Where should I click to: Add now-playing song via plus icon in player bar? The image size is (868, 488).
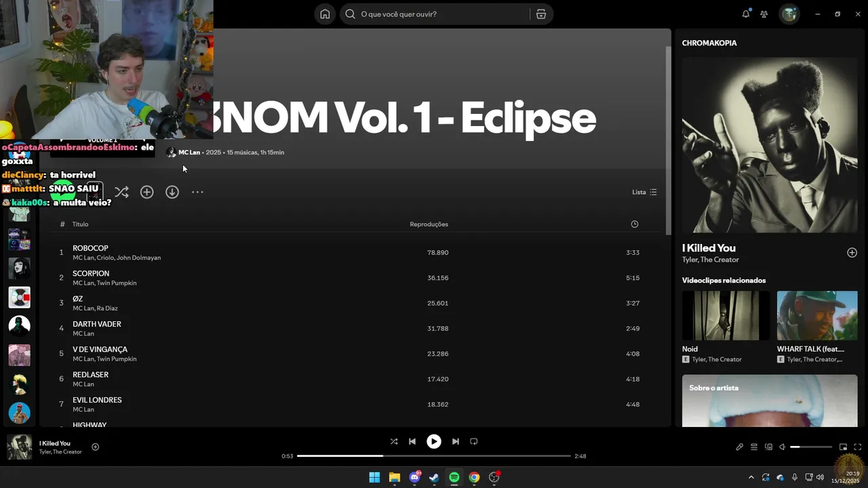click(x=96, y=447)
